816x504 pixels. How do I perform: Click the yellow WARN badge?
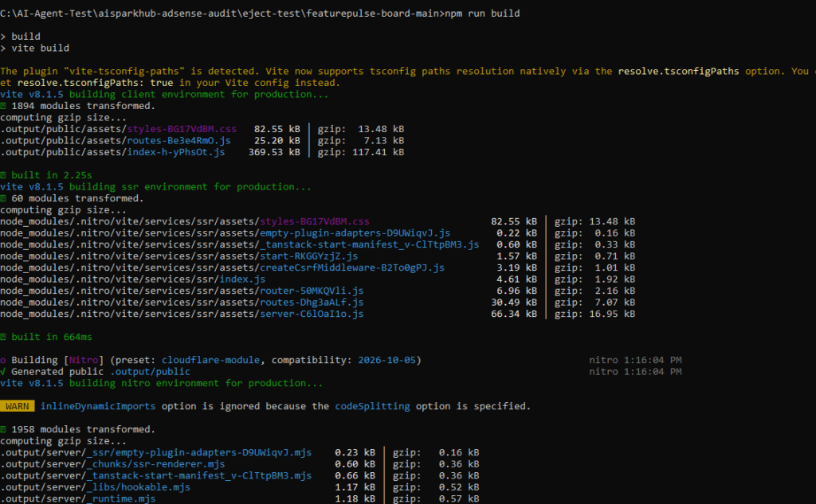point(18,406)
